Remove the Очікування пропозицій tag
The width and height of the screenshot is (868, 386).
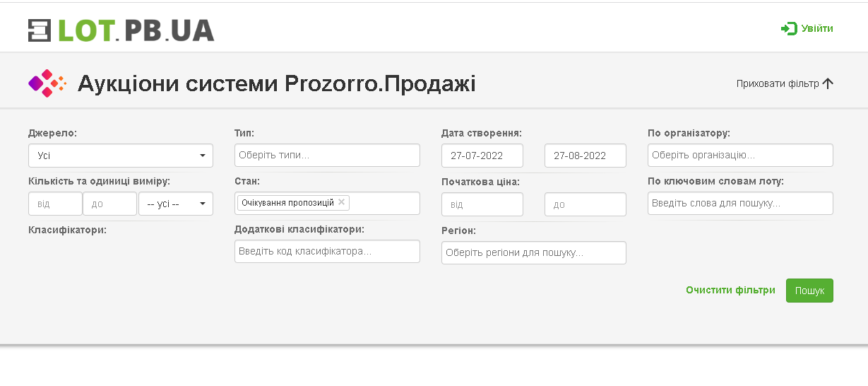pos(342,202)
